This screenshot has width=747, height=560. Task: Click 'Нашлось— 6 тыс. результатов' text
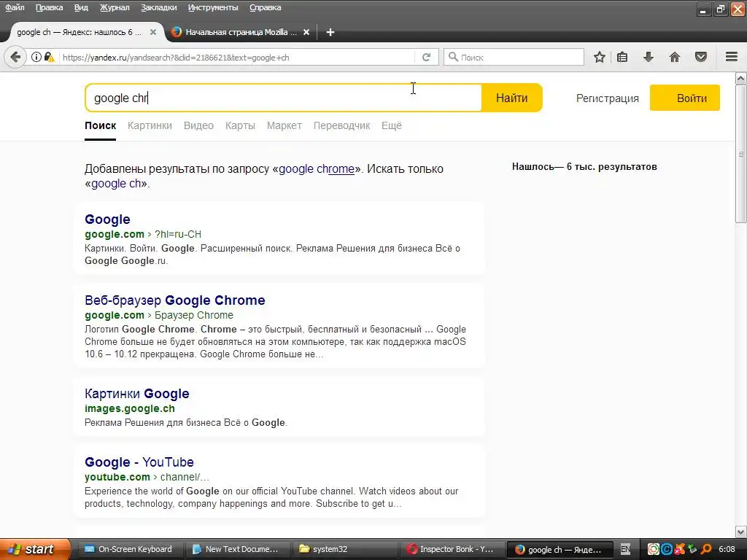584,167
